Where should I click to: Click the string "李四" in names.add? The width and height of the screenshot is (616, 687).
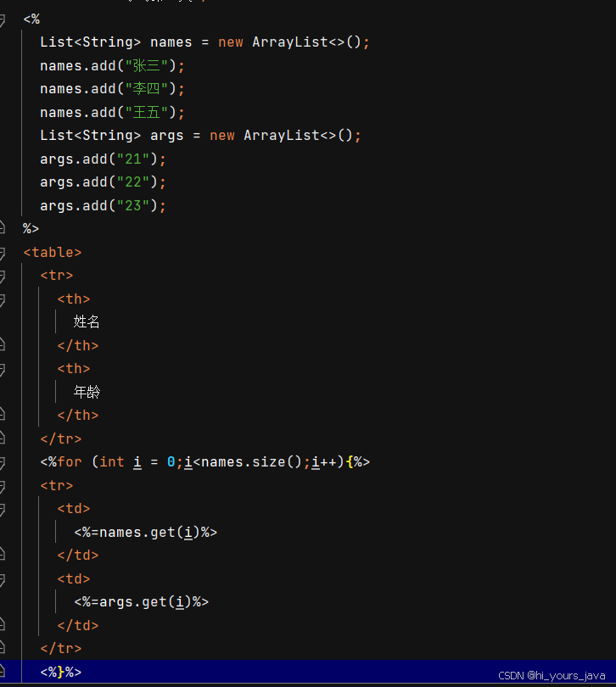(x=147, y=89)
